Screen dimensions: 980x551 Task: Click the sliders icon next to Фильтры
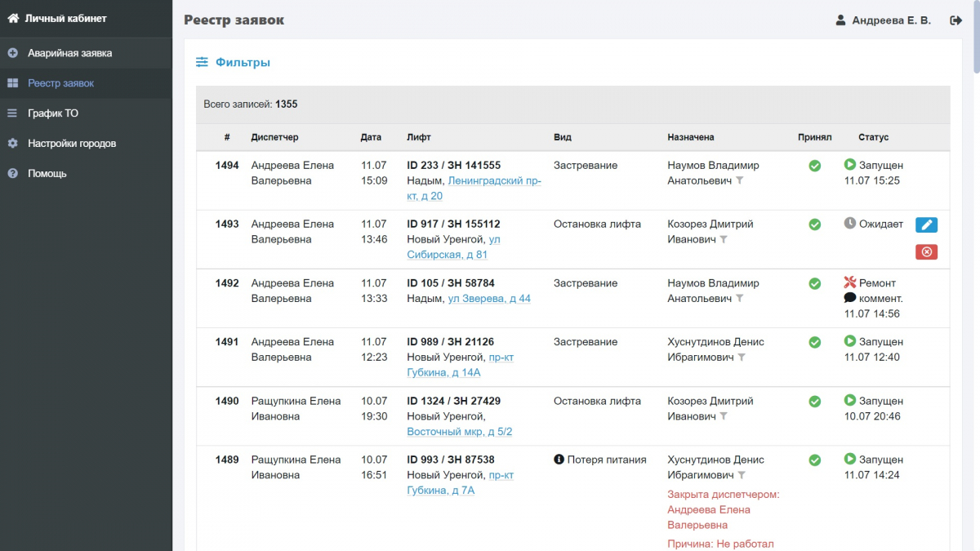[x=203, y=62]
